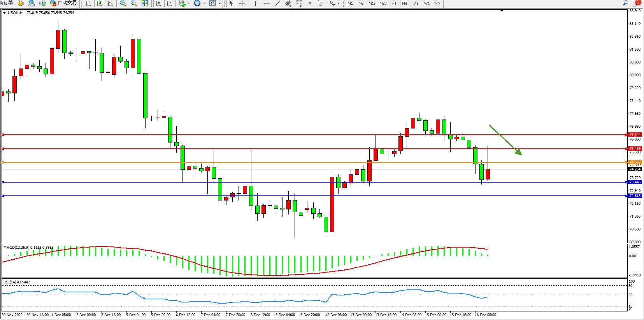
Task: Click the chart shift triangle marker at top
Action: [502, 11]
